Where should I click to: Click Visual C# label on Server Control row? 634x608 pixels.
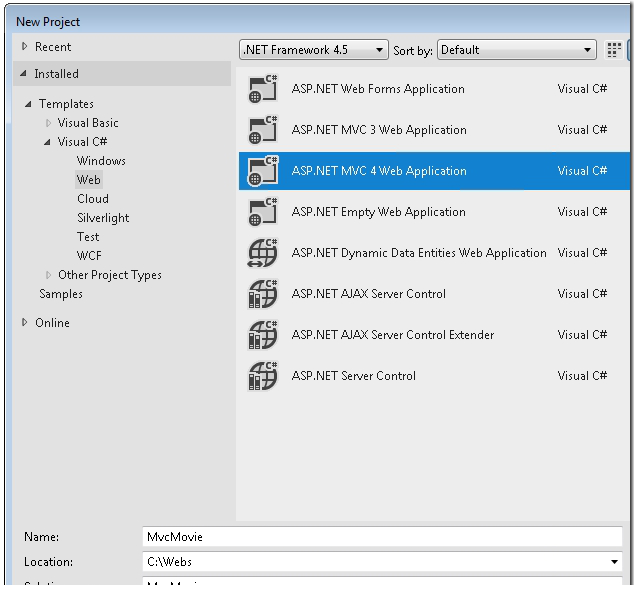(582, 376)
